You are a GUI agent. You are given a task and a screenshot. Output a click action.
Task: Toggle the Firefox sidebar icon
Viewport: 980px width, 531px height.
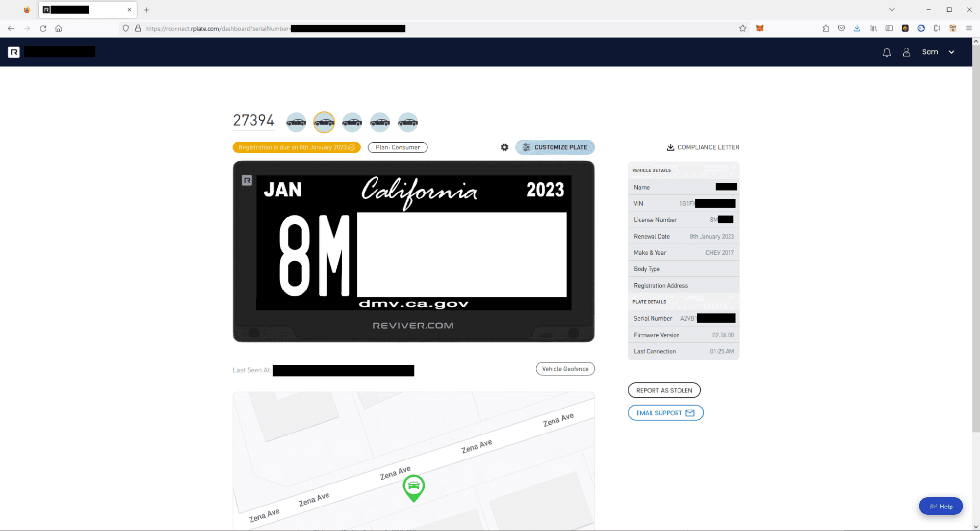coord(889,28)
